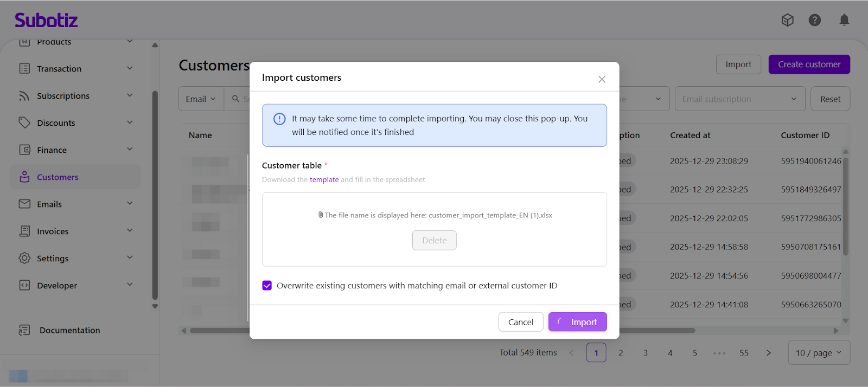The width and height of the screenshot is (868, 387).
Task: Open the Email subscription dropdown
Action: [739, 99]
